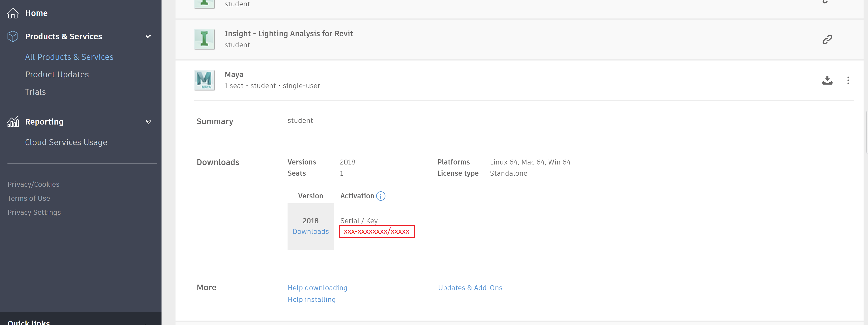The height and width of the screenshot is (325, 868).
Task: Open Cloud Services Usage
Action: [66, 143]
